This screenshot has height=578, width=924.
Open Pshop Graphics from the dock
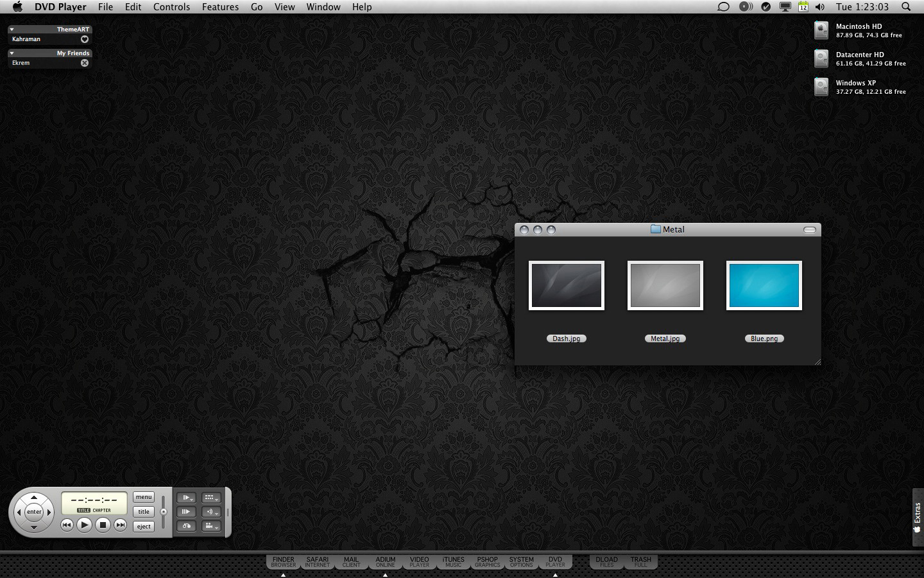click(487, 562)
